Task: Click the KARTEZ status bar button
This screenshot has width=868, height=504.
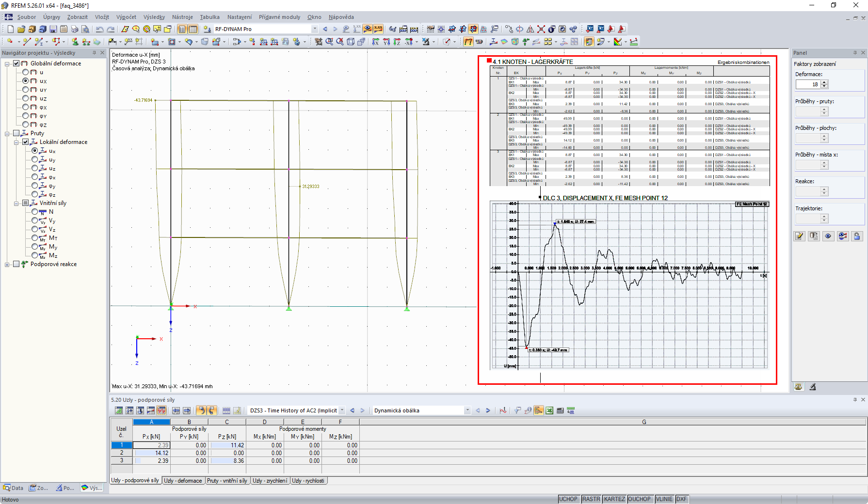Action: 614,499
